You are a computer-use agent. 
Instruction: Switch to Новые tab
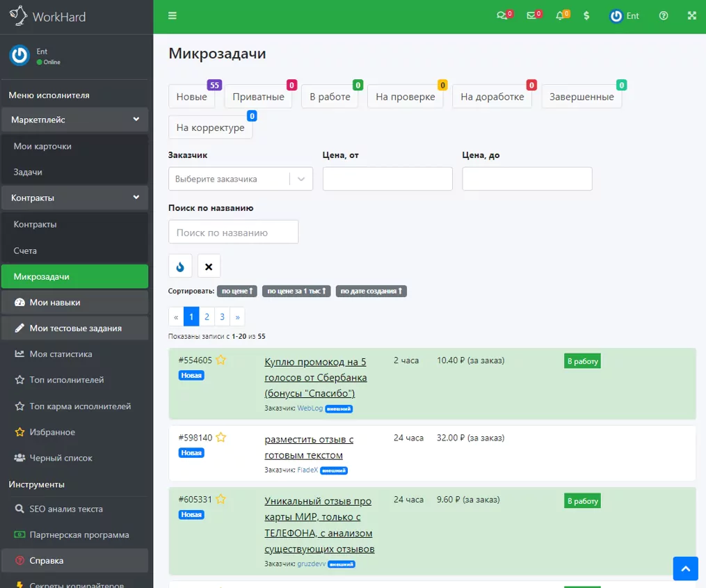point(191,97)
